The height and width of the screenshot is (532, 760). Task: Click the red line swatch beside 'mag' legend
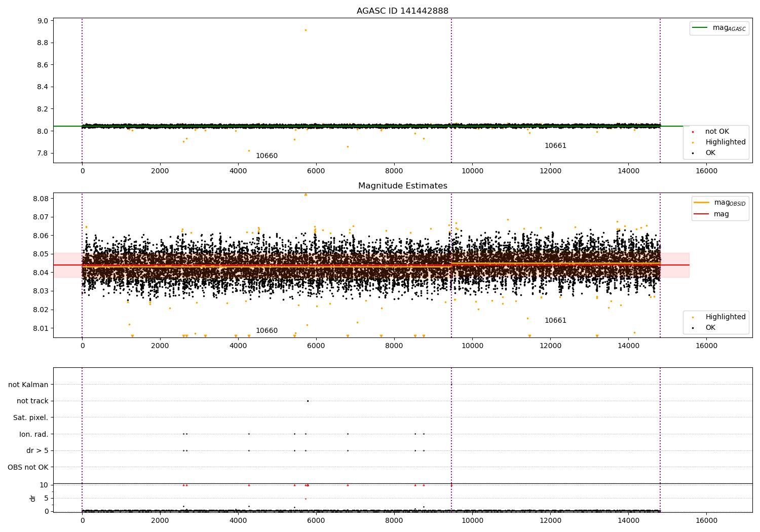coord(701,214)
